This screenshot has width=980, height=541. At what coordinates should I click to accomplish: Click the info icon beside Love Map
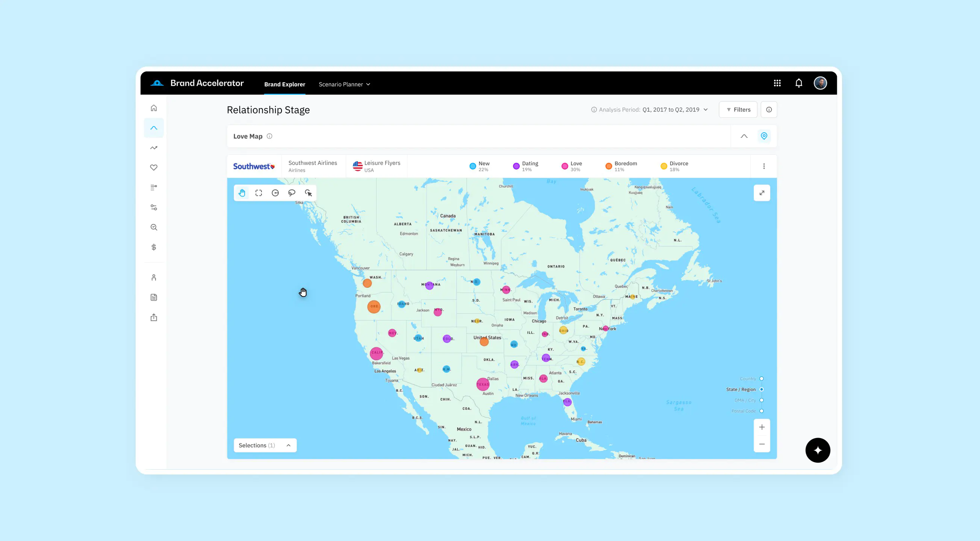click(269, 136)
